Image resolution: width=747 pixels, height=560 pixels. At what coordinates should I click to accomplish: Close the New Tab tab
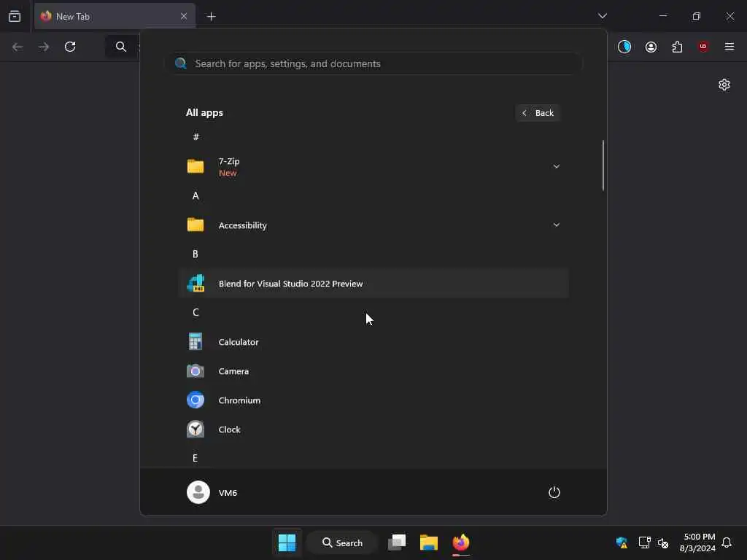pyautogui.click(x=184, y=16)
